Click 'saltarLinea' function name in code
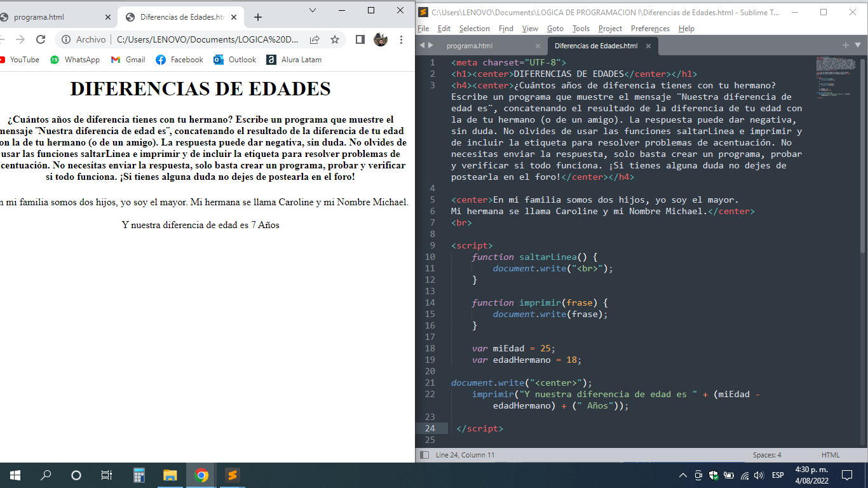Viewport: 868px width, 488px height. tap(548, 257)
